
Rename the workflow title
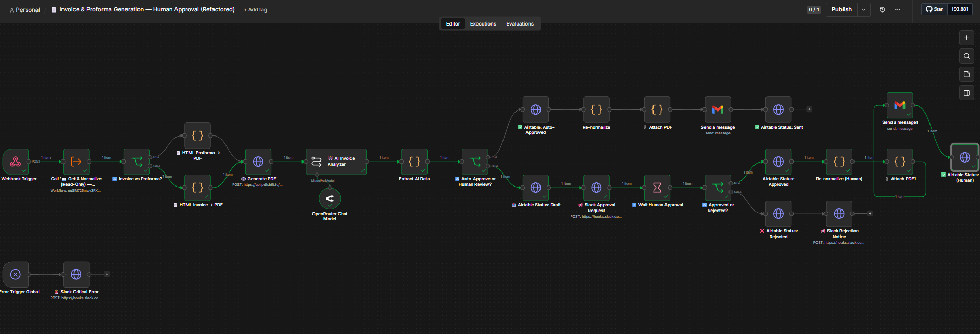pyautogui.click(x=147, y=9)
